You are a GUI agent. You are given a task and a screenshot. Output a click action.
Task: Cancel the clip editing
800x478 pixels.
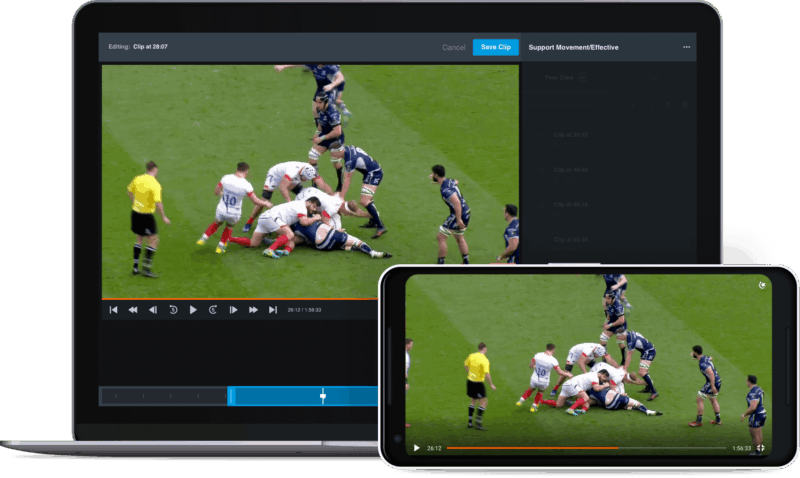[x=453, y=47]
